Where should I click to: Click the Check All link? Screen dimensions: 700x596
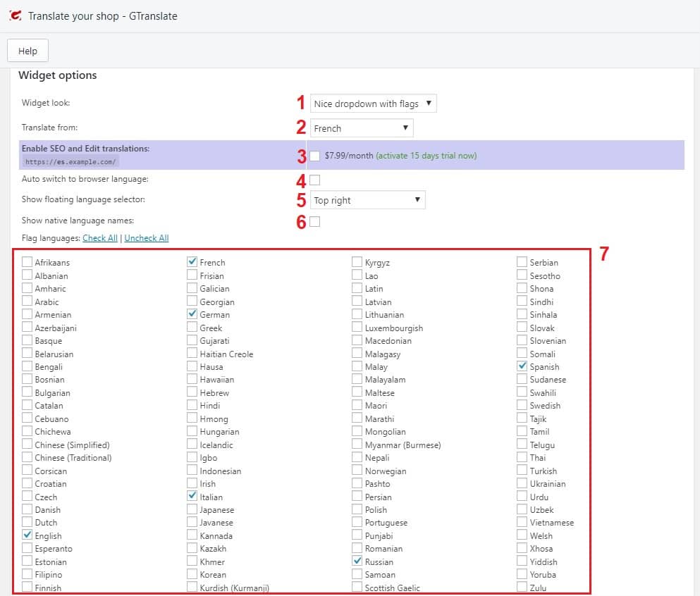(100, 238)
